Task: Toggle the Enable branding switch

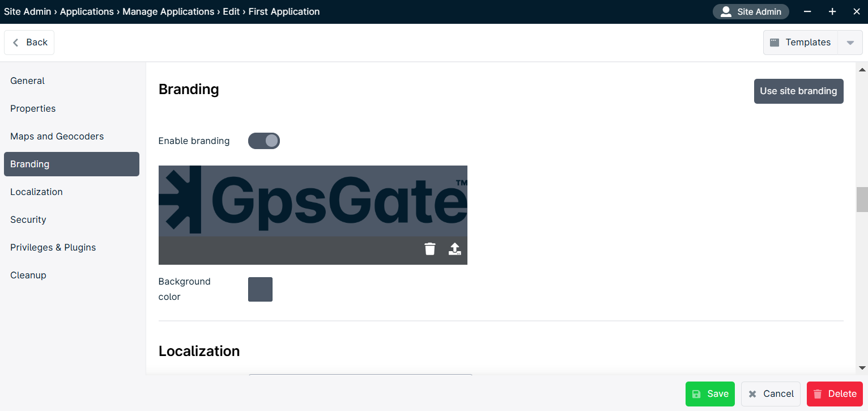Action: 264,141
